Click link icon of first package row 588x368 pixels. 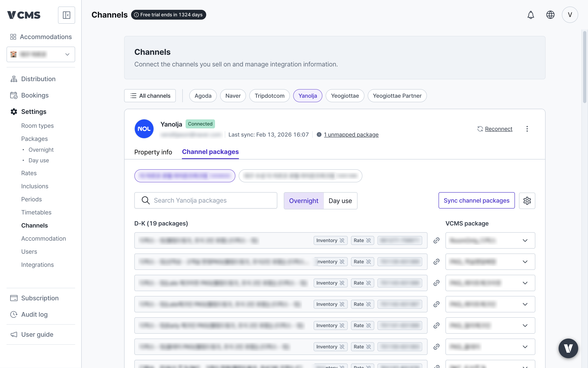click(x=436, y=240)
